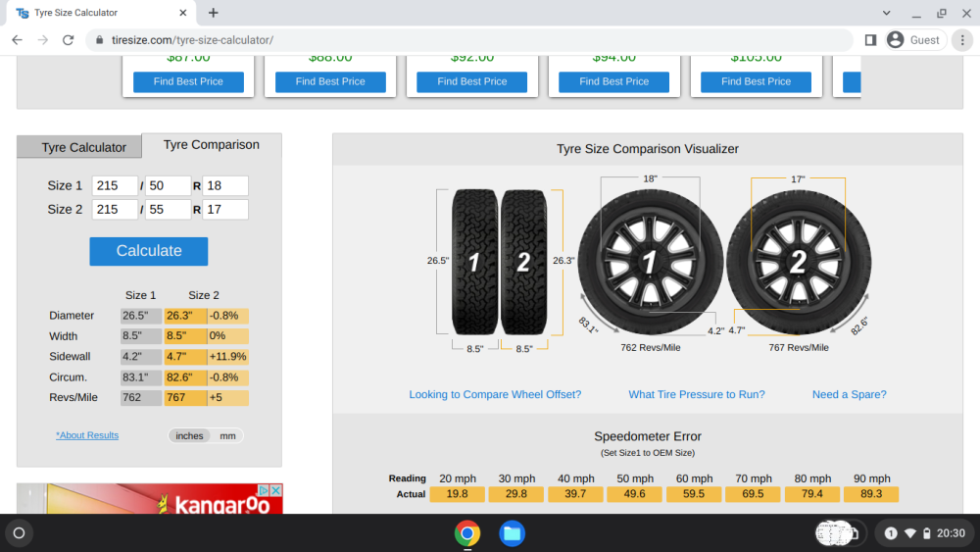Click tyre 1 tread image
The width and height of the screenshot is (980, 552).
475,262
